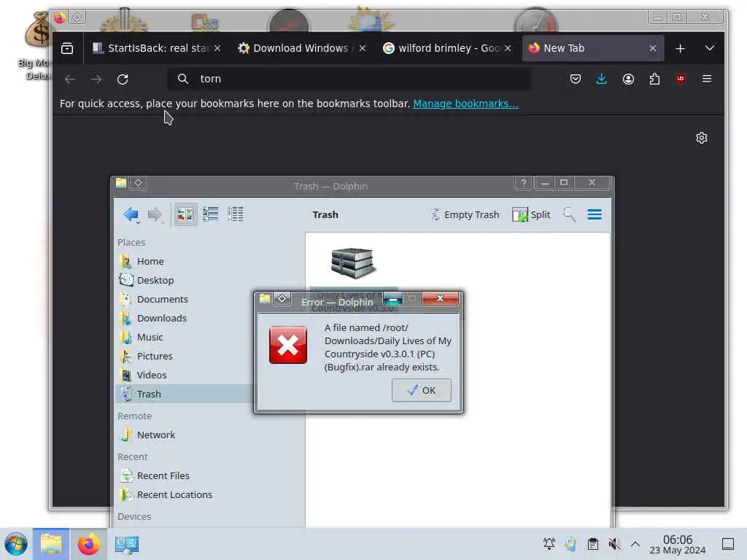Open notifications bell in system tray
The height and width of the screenshot is (560, 747).
click(549, 544)
